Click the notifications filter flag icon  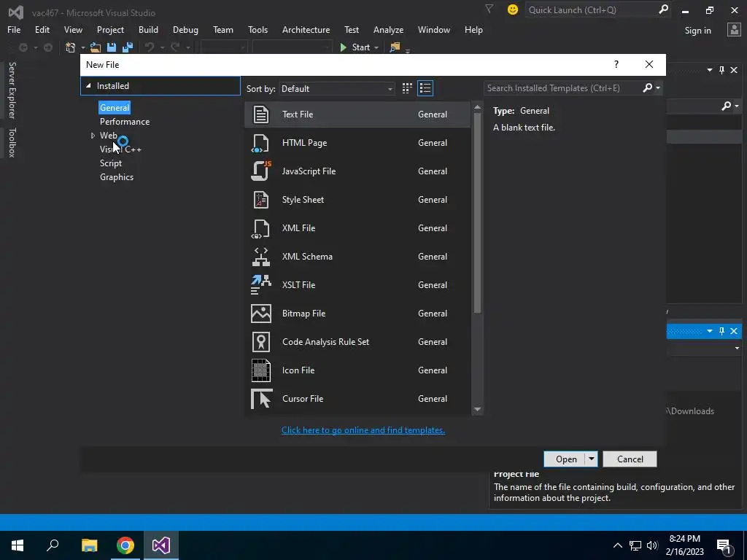[489, 9]
